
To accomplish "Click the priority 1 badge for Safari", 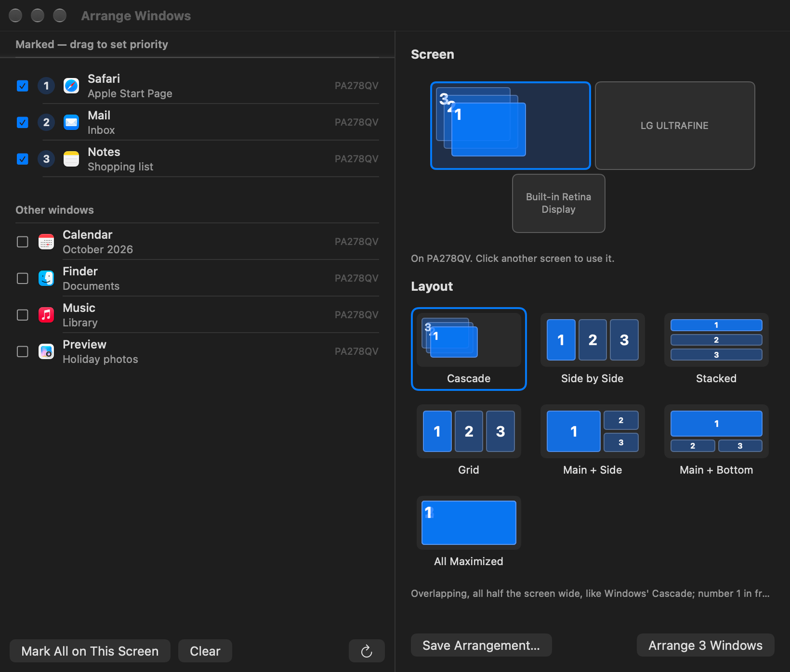I will click(x=46, y=86).
